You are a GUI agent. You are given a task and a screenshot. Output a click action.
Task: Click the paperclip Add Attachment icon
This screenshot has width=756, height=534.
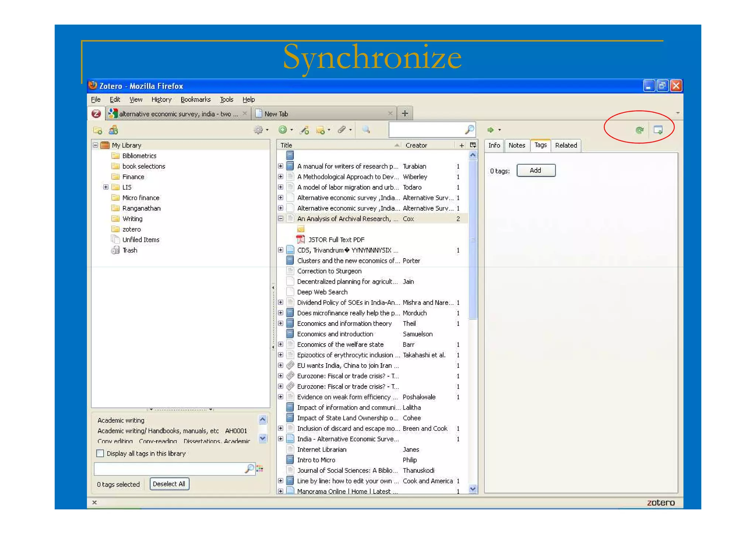click(x=342, y=130)
